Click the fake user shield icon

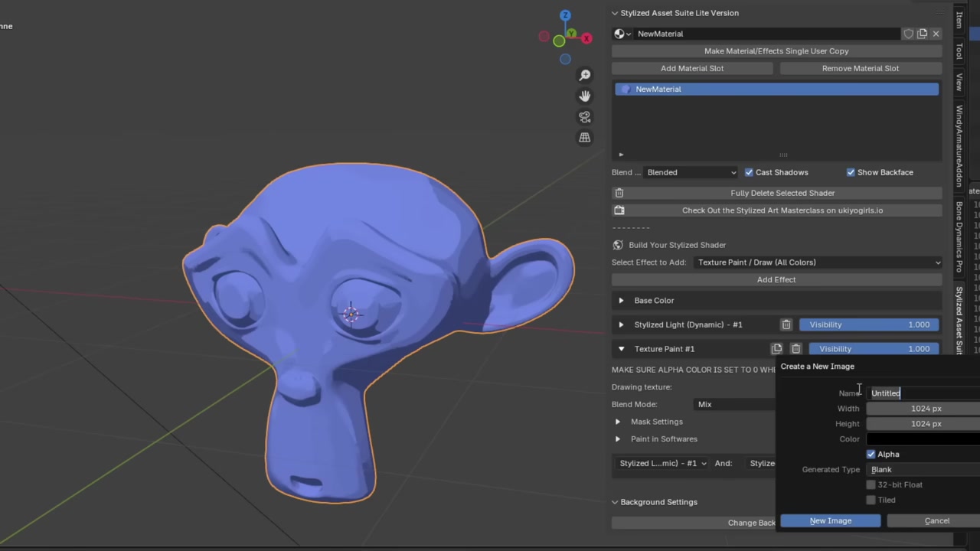click(908, 34)
